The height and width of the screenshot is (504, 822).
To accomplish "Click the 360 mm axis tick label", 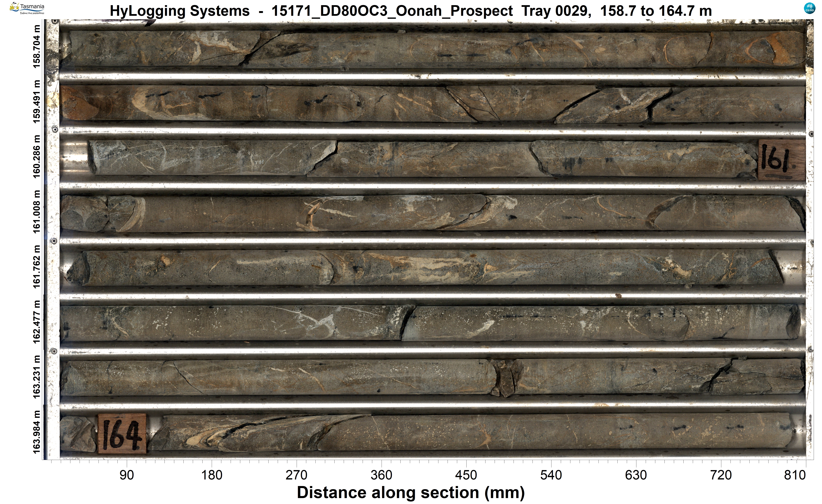I will tap(381, 475).
